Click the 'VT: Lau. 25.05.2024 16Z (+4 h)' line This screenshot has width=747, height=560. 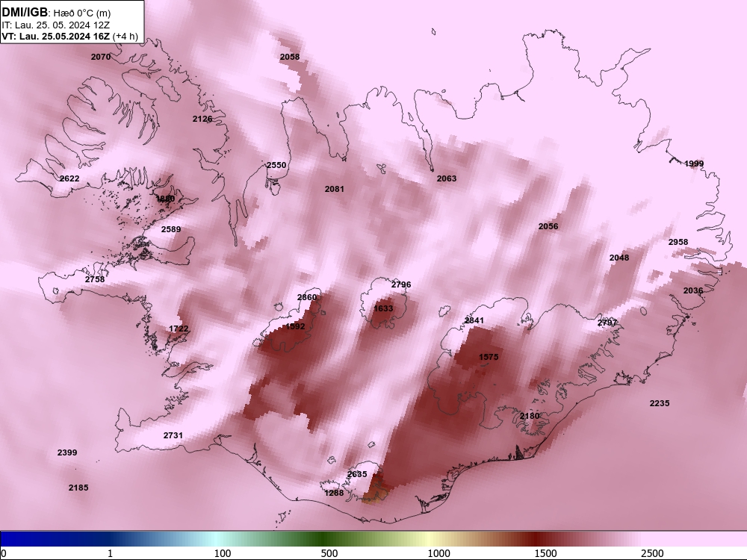(x=69, y=36)
